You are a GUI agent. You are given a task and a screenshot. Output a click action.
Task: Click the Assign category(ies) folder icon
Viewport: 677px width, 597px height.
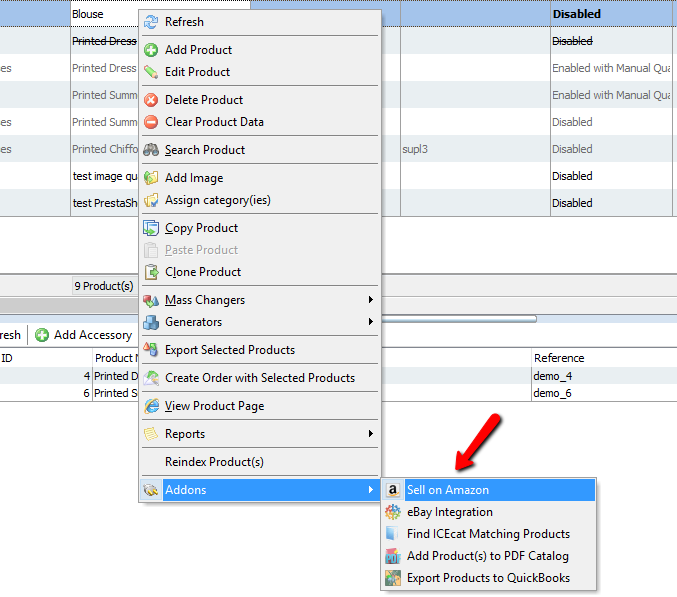pos(151,200)
